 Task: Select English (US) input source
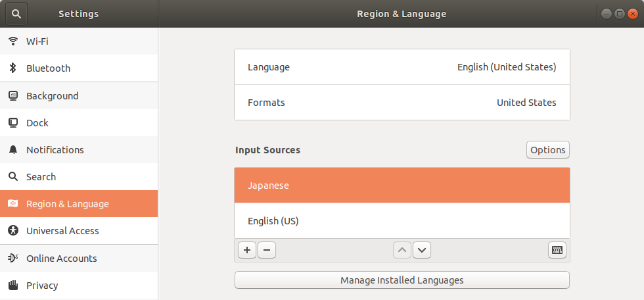pos(402,221)
